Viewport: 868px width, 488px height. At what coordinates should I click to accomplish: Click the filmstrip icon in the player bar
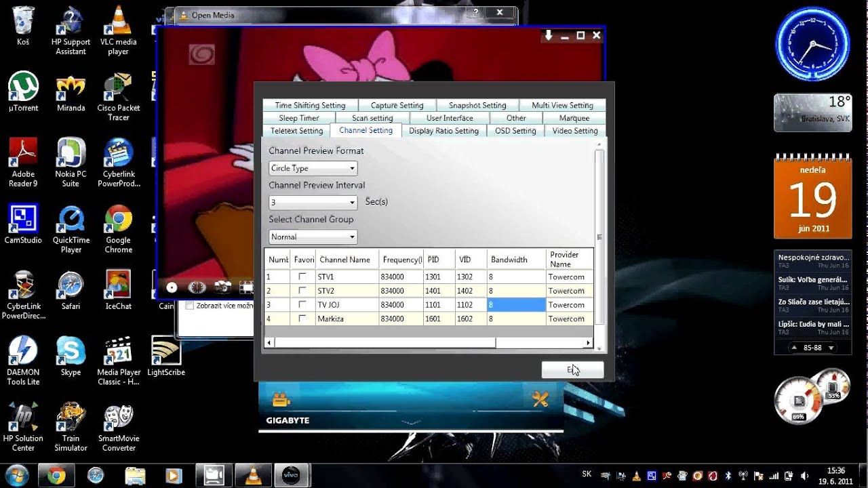(245, 287)
